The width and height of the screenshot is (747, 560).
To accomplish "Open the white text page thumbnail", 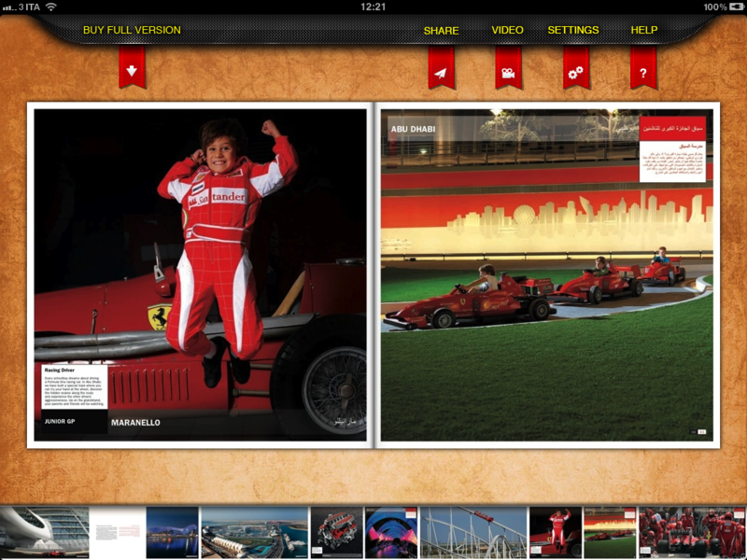I will [x=118, y=532].
